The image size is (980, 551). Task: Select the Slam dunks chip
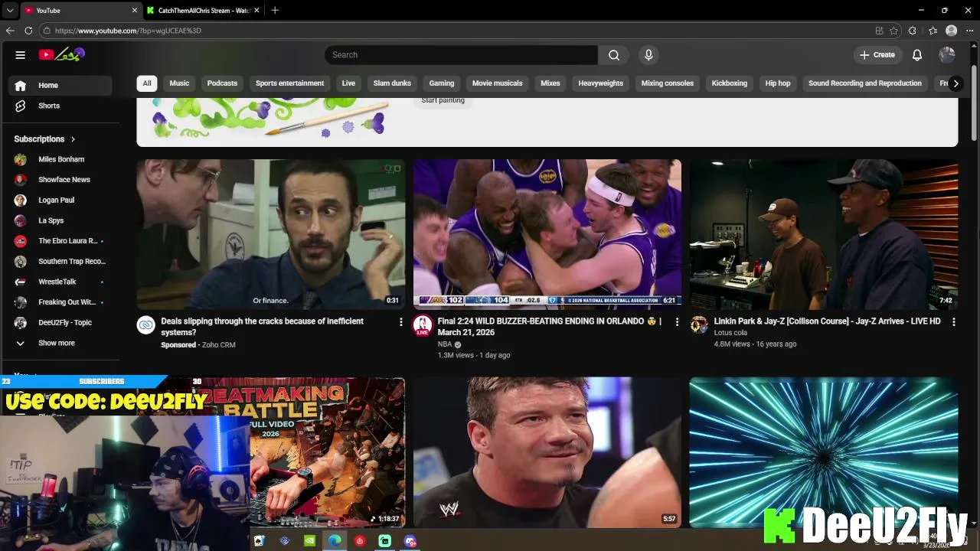[392, 83]
